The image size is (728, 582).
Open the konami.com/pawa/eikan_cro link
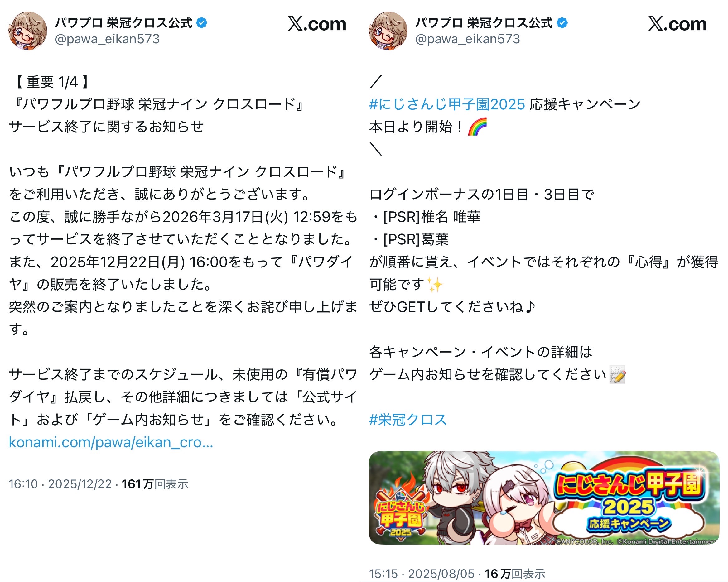point(111,442)
